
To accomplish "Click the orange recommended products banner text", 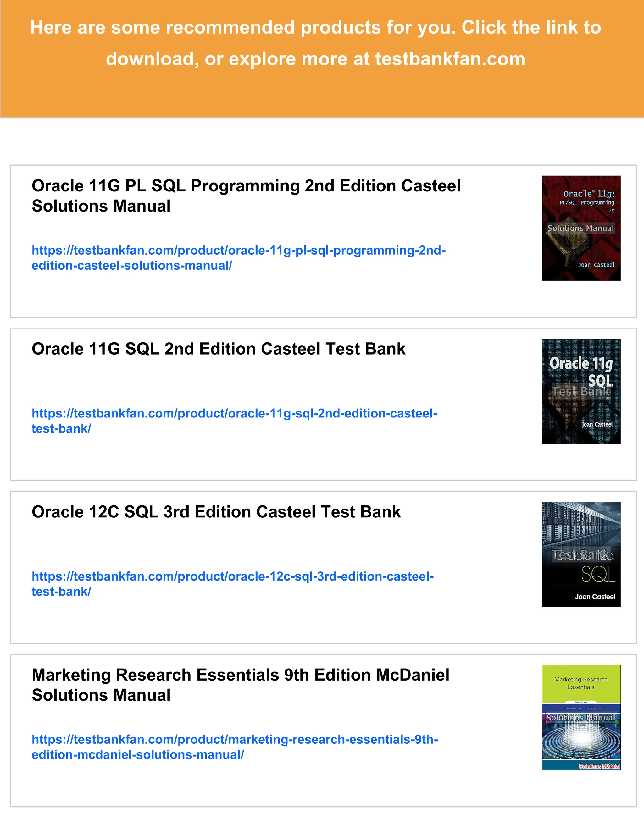I will (x=315, y=28).
